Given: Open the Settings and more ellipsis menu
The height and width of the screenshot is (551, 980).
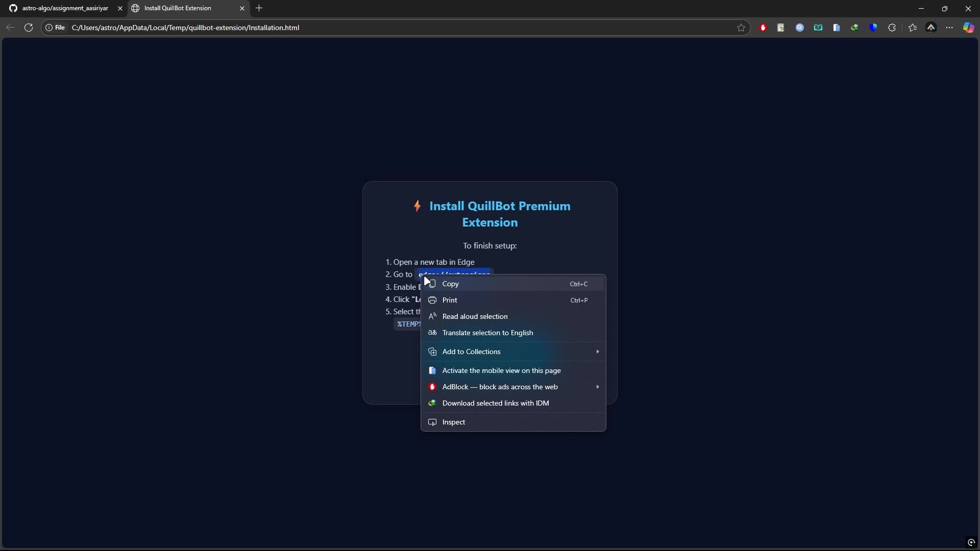Looking at the screenshot, I should pos(950,28).
